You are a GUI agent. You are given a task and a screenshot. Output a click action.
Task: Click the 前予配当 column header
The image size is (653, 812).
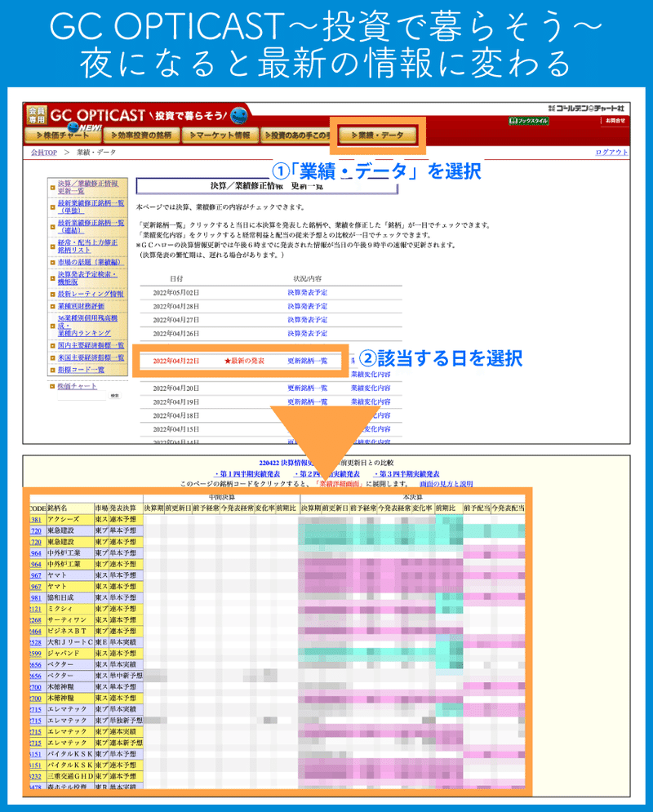pyautogui.click(x=477, y=508)
